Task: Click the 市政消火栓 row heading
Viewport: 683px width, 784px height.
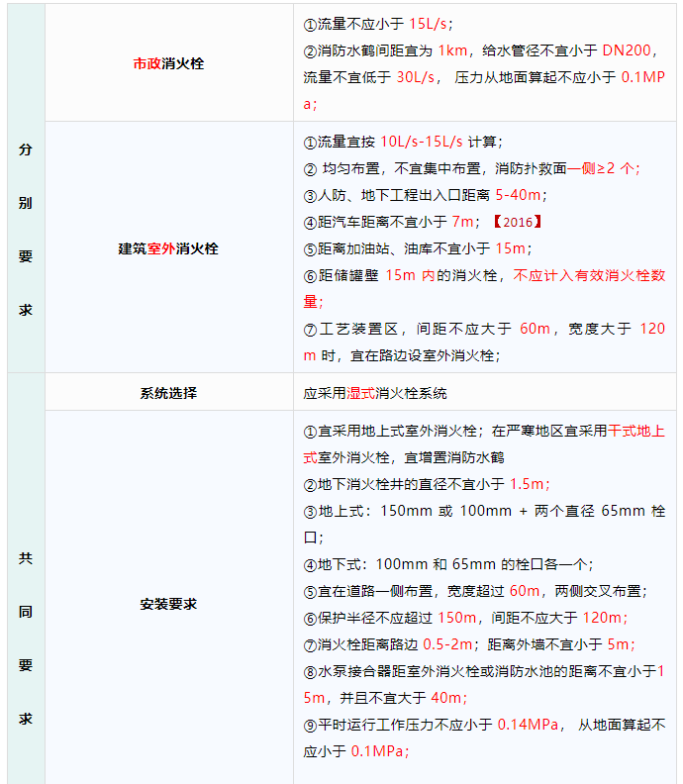Action: [168, 63]
